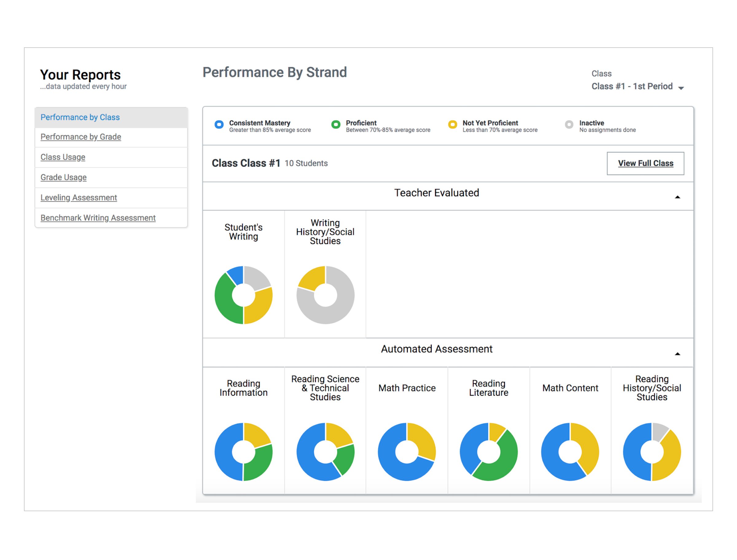Click the Student's Writing strand label
This screenshot has height=560, width=737.
(243, 232)
